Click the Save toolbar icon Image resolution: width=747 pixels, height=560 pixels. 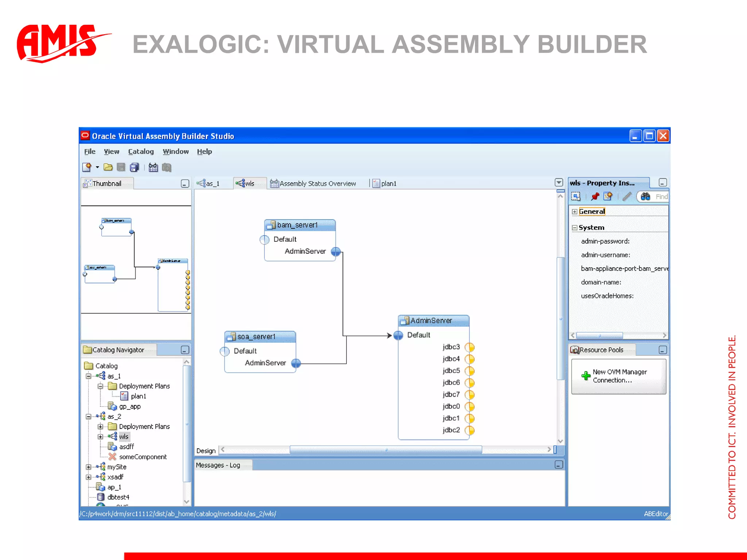click(121, 167)
